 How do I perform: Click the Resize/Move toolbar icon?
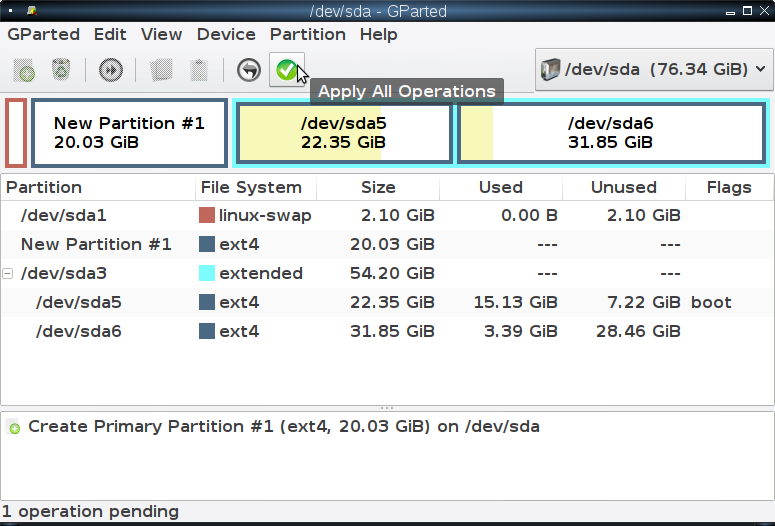point(111,70)
